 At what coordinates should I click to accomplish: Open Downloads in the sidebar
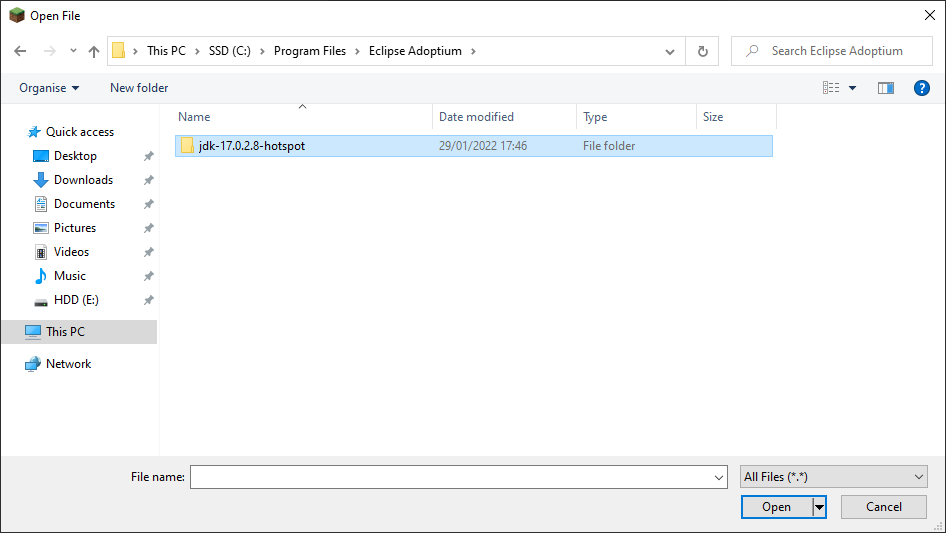point(83,180)
